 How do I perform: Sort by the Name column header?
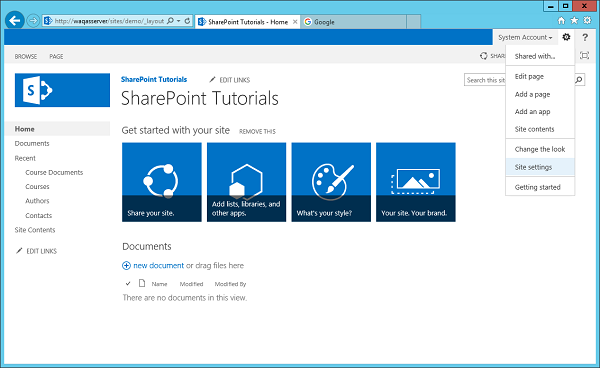coord(159,284)
